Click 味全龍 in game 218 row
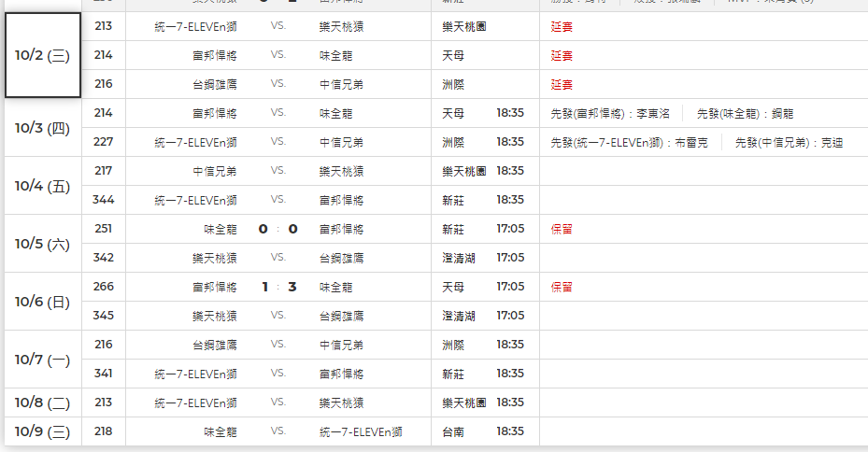This screenshot has height=452, width=868. point(221,431)
